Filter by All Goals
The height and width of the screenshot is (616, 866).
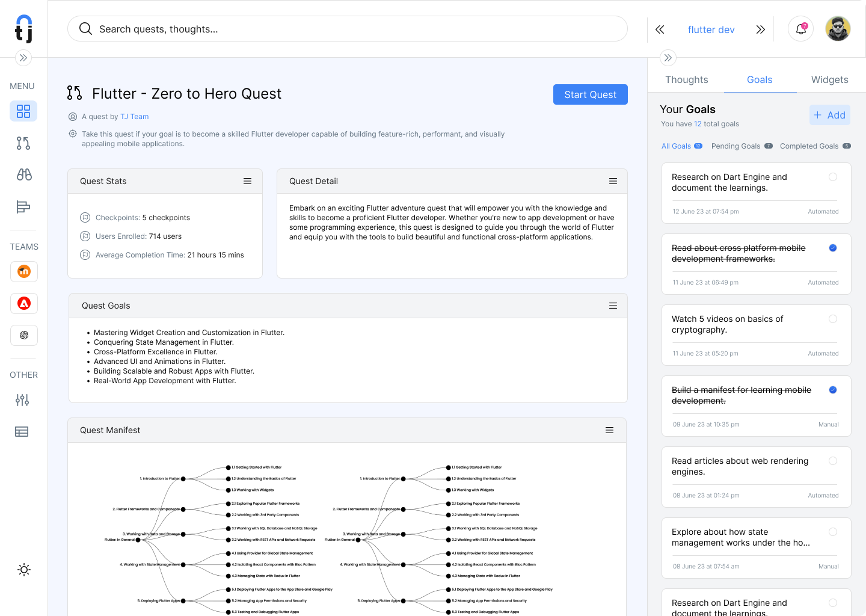[681, 146]
